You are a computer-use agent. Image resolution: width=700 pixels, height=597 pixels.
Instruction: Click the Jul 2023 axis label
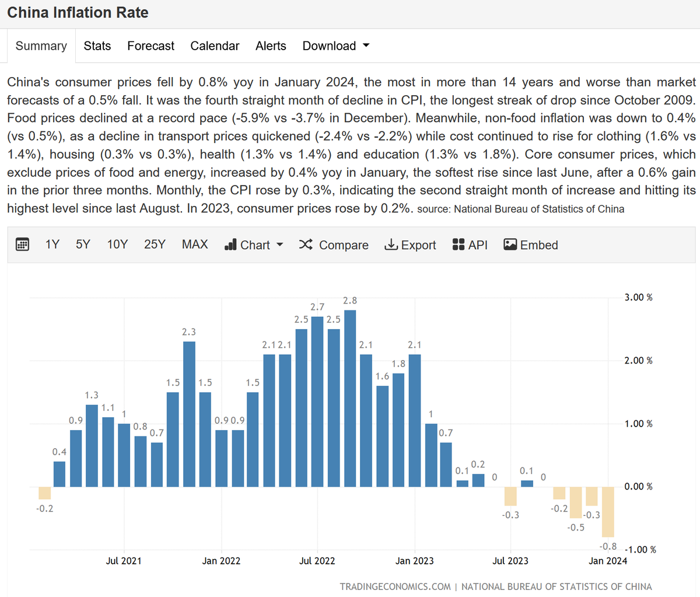510,561
